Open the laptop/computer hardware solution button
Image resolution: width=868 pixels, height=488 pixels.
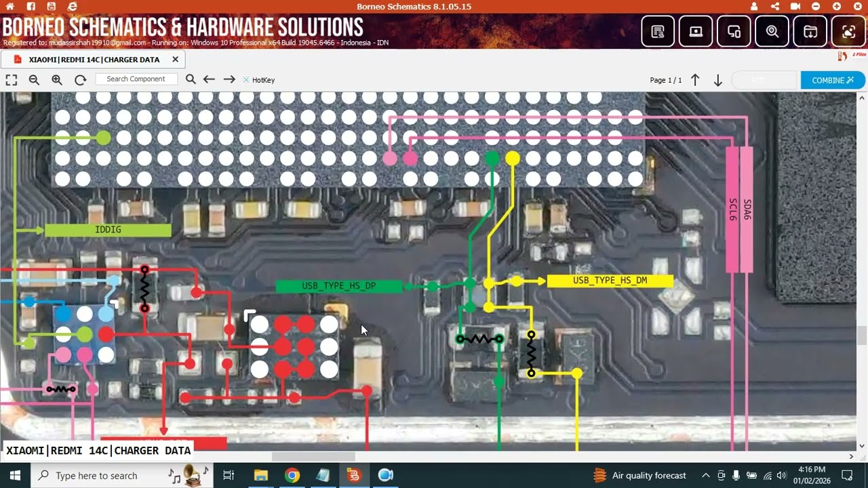tap(696, 31)
